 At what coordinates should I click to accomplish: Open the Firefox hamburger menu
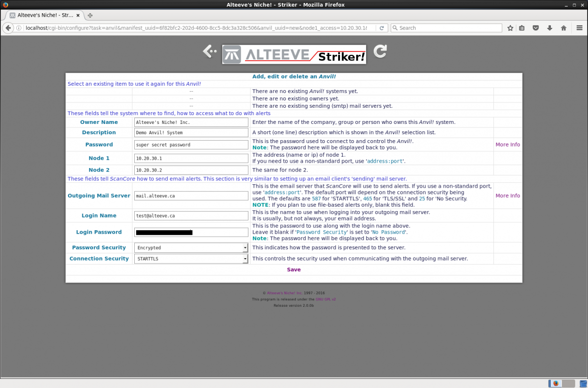579,28
